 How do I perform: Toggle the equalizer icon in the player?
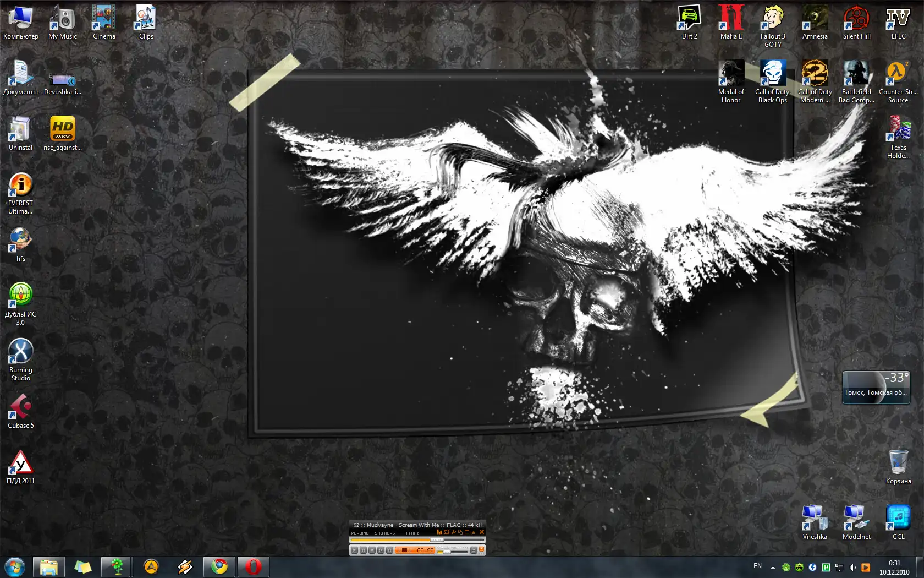tap(439, 532)
